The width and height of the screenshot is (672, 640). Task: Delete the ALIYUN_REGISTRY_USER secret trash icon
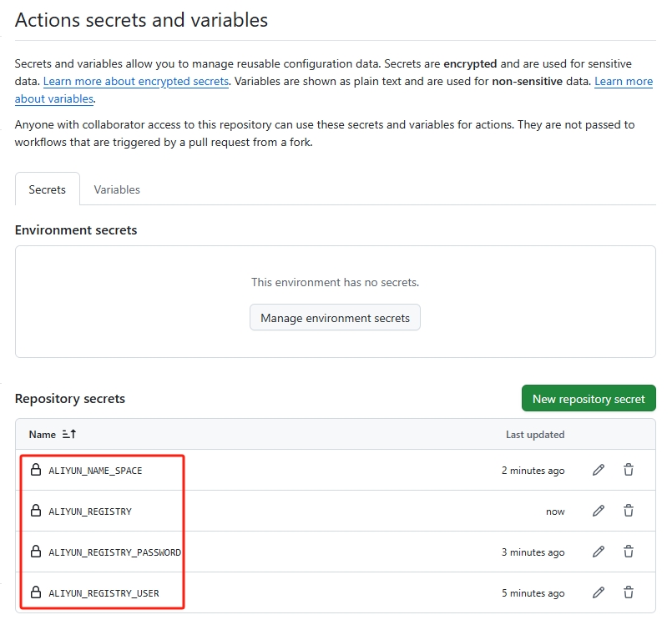tap(629, 593)
